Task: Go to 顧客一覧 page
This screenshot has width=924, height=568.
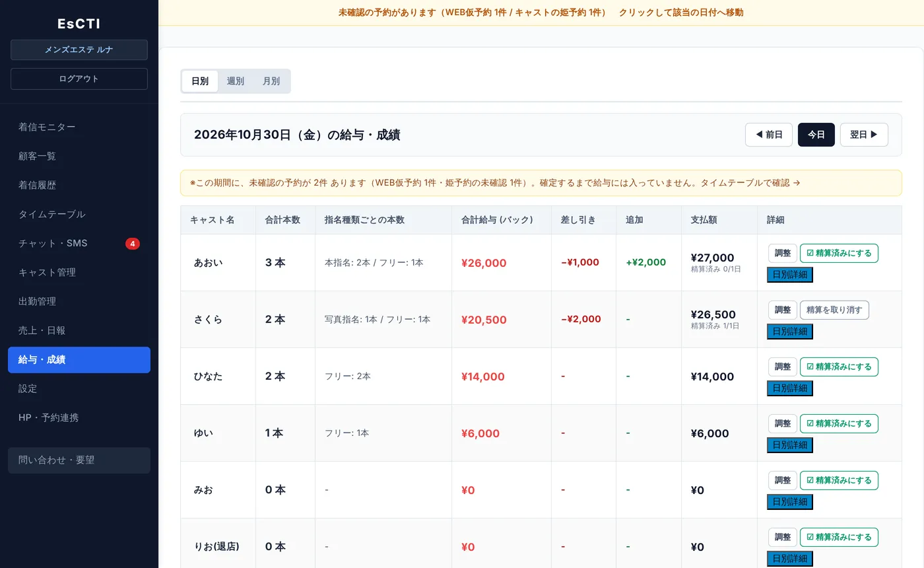Action: coord(79,157)
